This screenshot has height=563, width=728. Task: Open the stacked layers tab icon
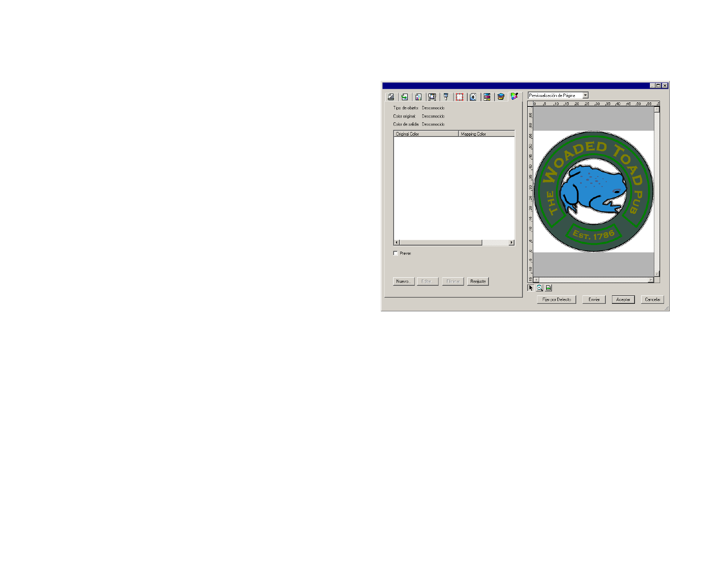(x=500, y=97)
